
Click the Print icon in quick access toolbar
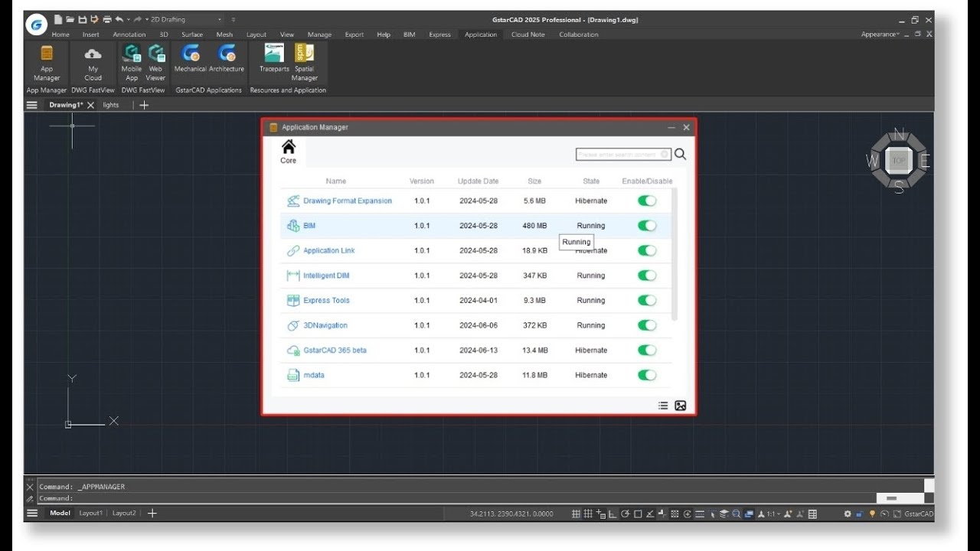(106, 19)
